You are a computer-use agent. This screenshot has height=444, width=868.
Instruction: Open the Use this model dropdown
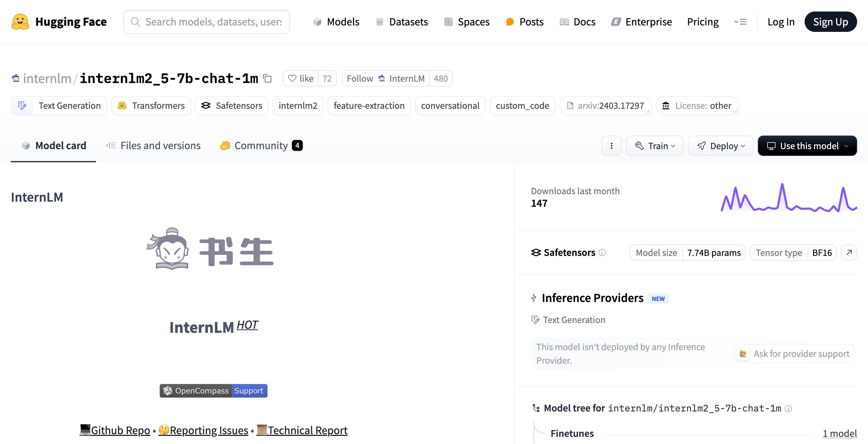807,146
